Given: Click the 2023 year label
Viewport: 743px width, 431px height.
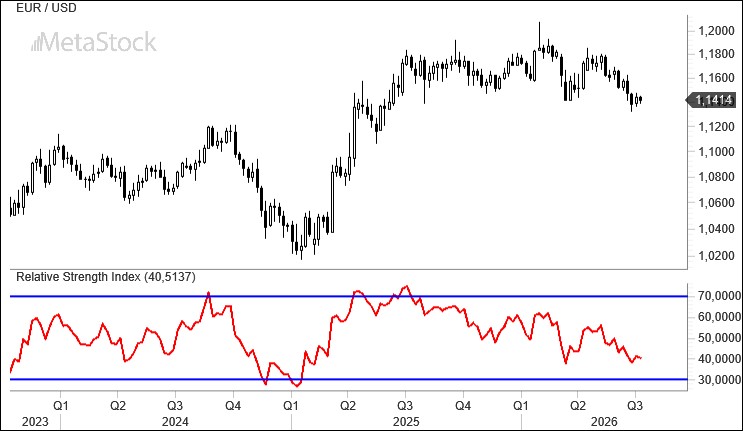Looking at the screenshot, I should pos(35,422).
